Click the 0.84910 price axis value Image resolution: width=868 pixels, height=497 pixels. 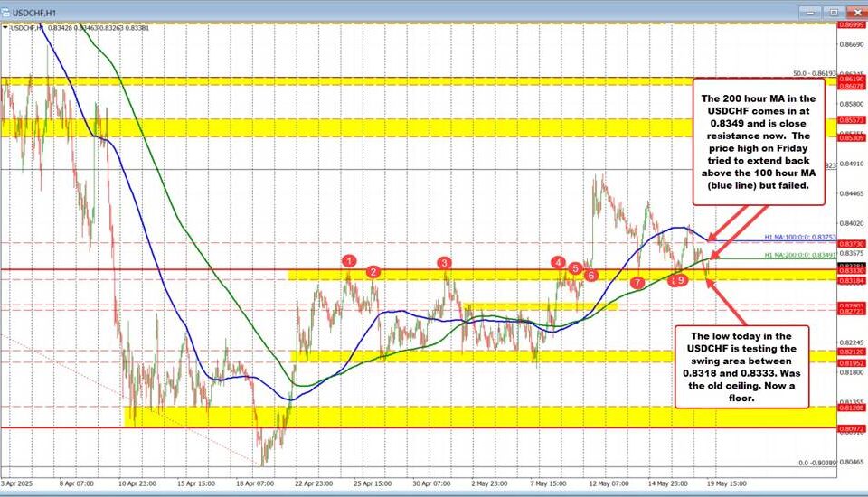(852, 164)
